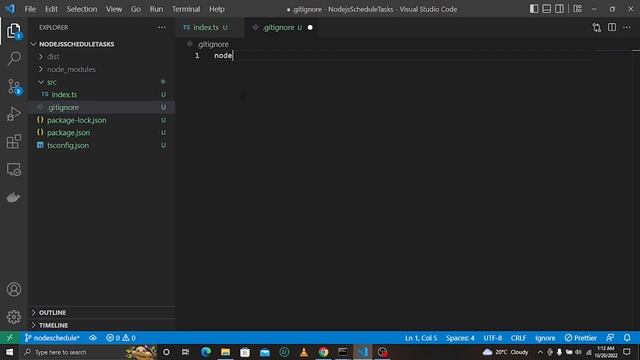Click line 1 text 'node' in editor

pos(223,56)
